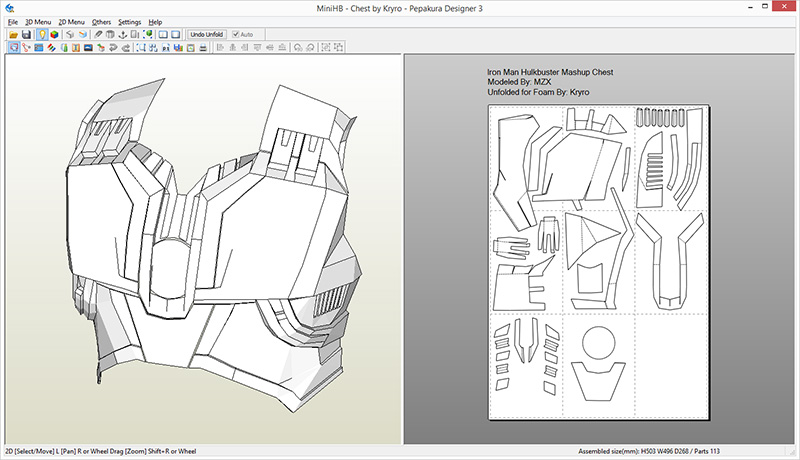Click the Assembled size status bar text

coord(649,451)
